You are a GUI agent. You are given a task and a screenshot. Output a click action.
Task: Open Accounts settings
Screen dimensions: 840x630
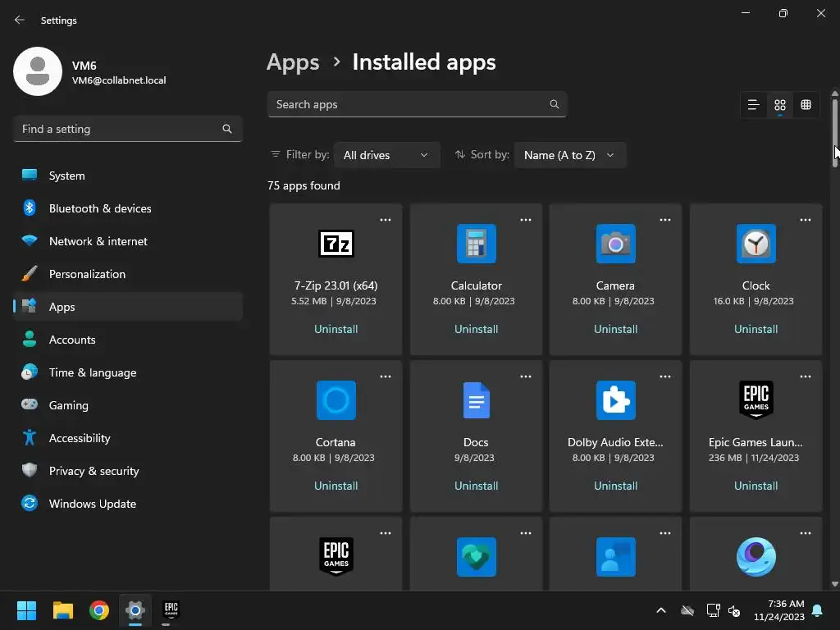pyautogui.click(x=127, y=340)
